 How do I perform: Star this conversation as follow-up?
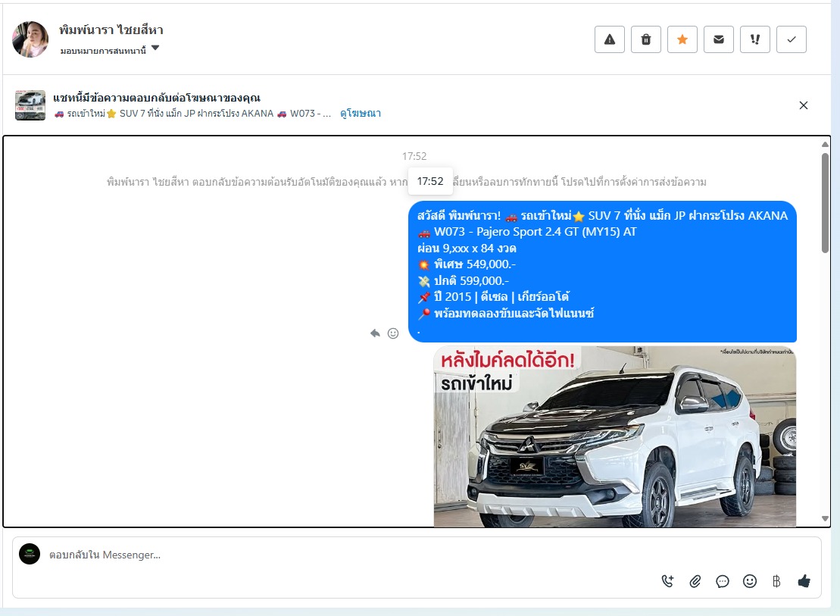[x=682, y=39]
